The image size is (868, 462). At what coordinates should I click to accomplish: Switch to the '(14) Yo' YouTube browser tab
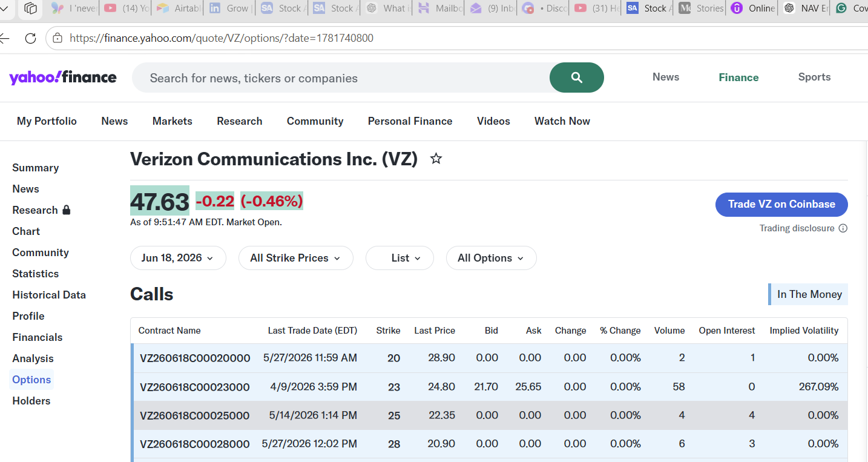pos(127,8)
